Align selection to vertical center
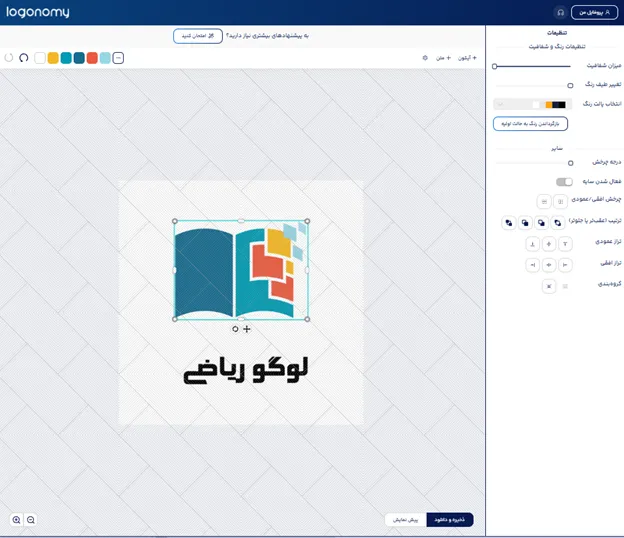Viewport: 624px width, 538px height. pyautogui.click(x=549, y=244)
